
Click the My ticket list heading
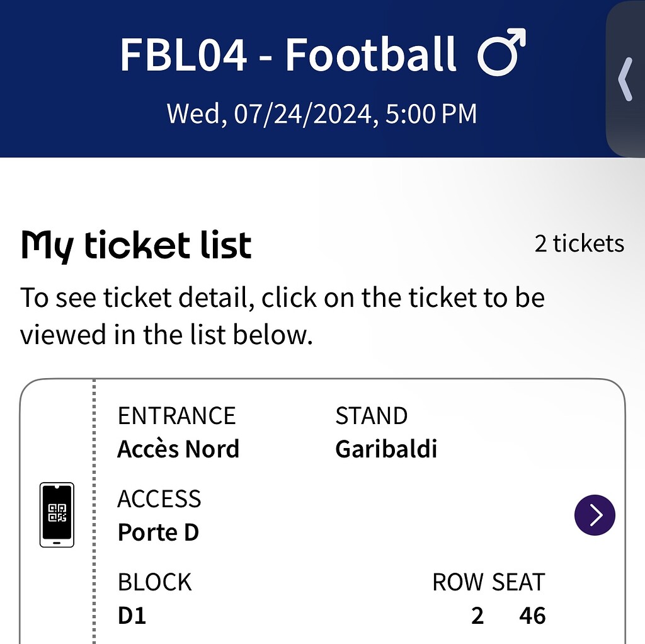[136, 244]
